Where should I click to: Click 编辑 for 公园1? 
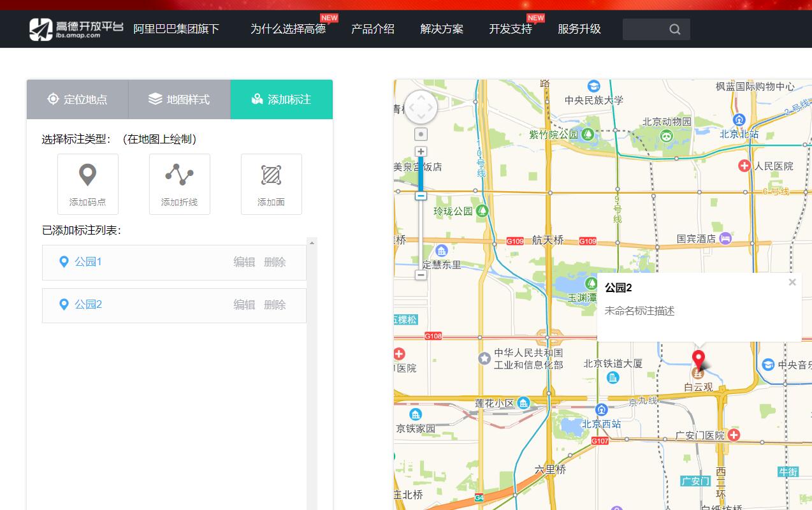pos(244,262)
